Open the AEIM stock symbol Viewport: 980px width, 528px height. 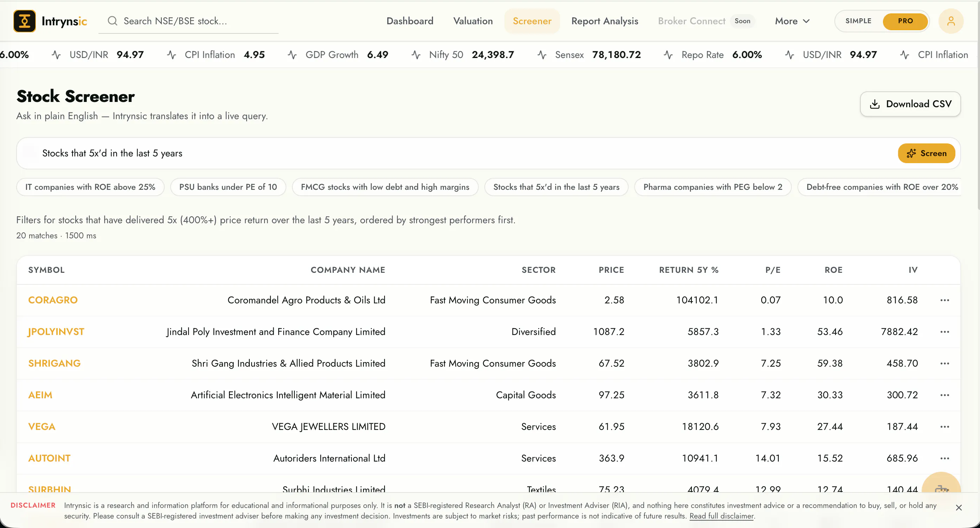pyautogui.click(x=40, y=395)
